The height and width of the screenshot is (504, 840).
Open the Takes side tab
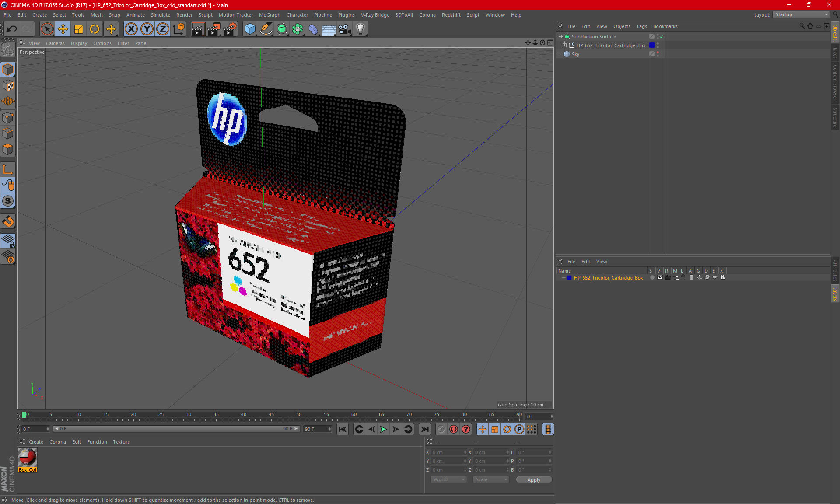835,52
